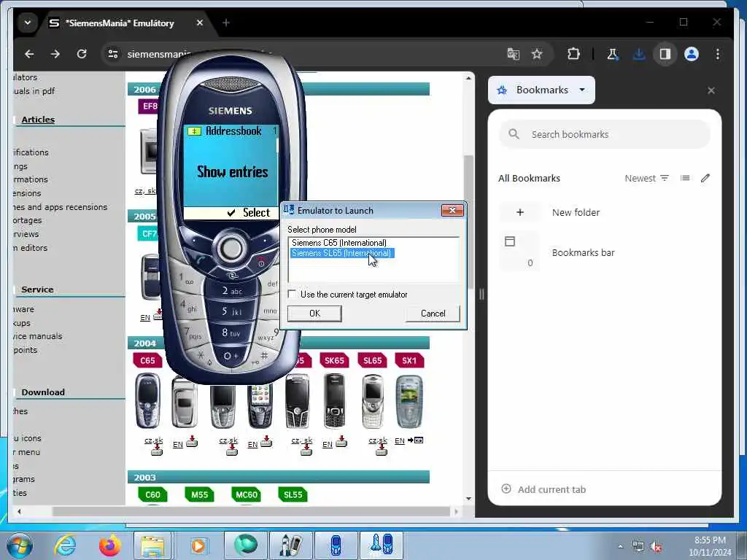Click the translate page icon
The width and height of the screenshot is (747, 560).
pyautogui.click(x=513, y=54)
